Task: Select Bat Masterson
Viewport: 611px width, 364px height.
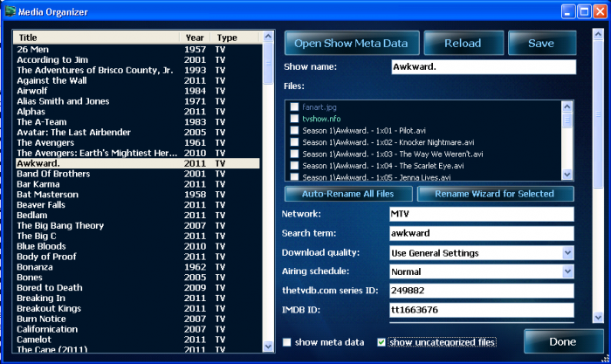Action: point(138,195)
